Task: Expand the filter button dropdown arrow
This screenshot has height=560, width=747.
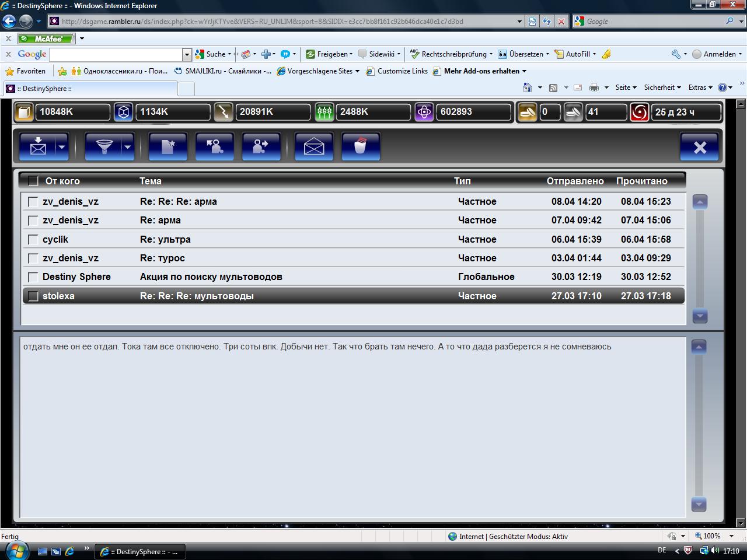Action: pos(127,147)
